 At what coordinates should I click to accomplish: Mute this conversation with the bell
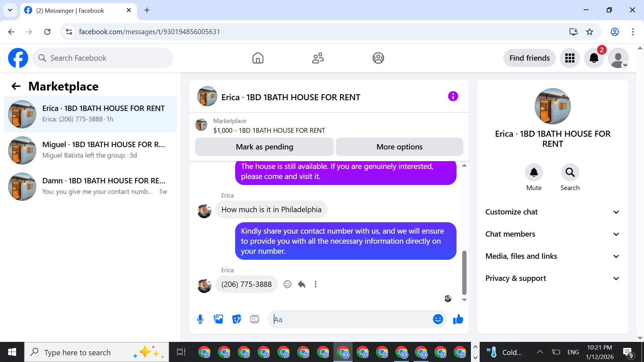click(x=534, y=173)
